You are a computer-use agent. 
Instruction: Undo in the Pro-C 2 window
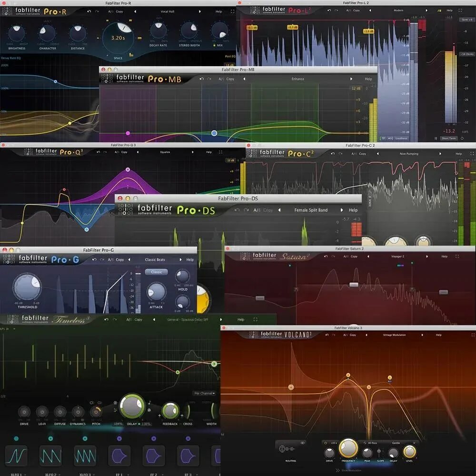tap(333, 154)
